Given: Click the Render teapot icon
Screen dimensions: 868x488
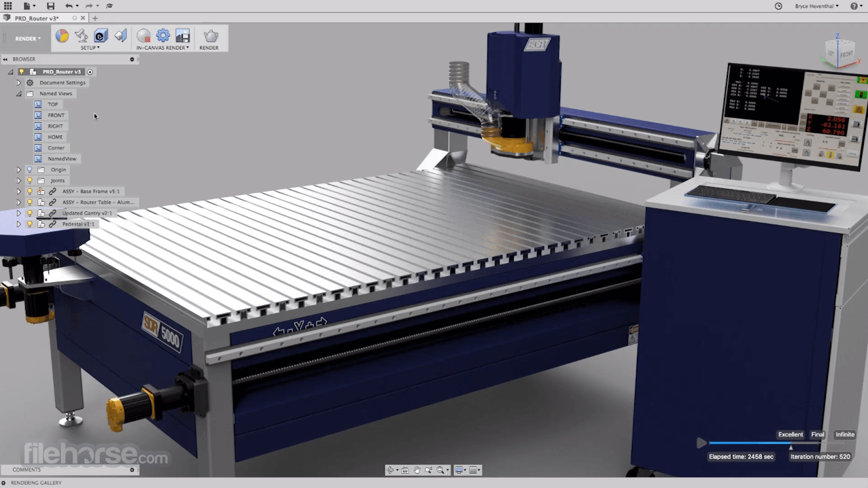Looking at the screenshot, I should tap(211, 36).
